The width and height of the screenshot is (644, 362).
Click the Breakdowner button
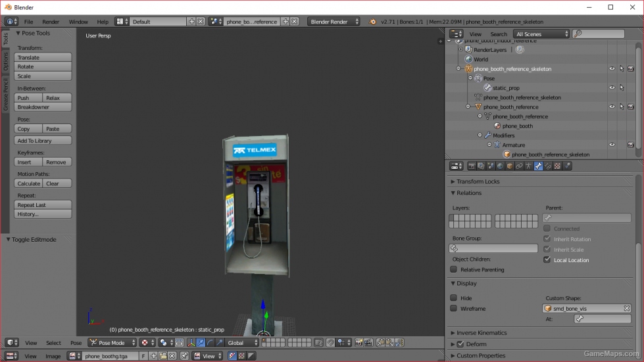(43, 107)
